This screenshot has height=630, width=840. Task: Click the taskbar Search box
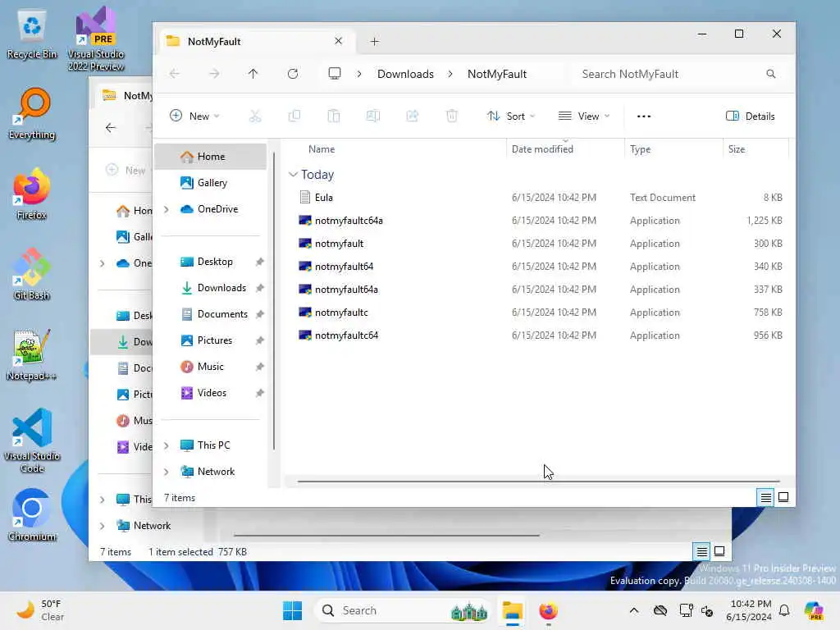tap(404, 610)
